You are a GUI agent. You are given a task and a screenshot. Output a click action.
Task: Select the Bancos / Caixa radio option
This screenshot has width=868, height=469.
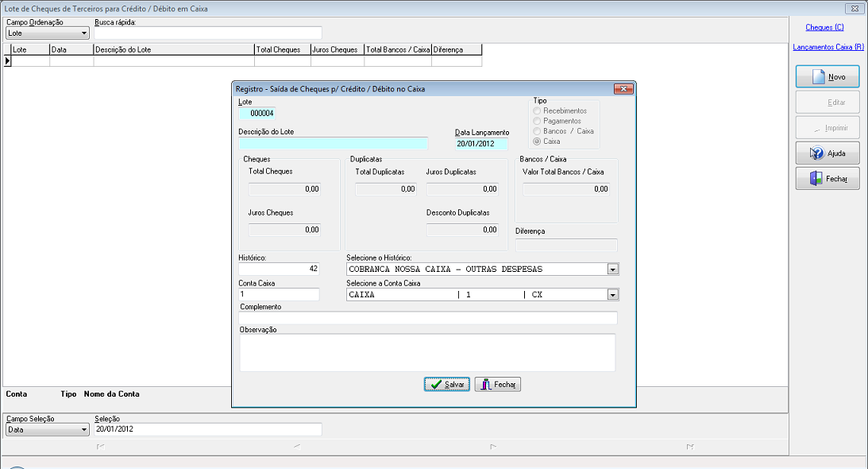pyautogui.click(x=537, y=131)
